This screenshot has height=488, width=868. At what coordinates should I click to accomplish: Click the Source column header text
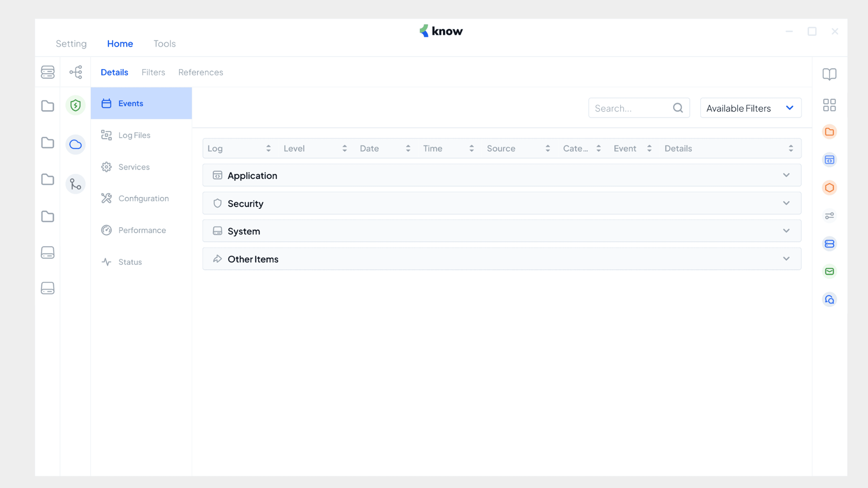coord(501,148)
